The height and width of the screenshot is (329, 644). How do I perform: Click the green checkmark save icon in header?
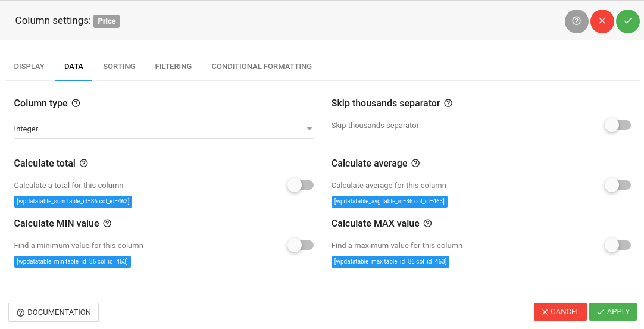tap(627, 21)
